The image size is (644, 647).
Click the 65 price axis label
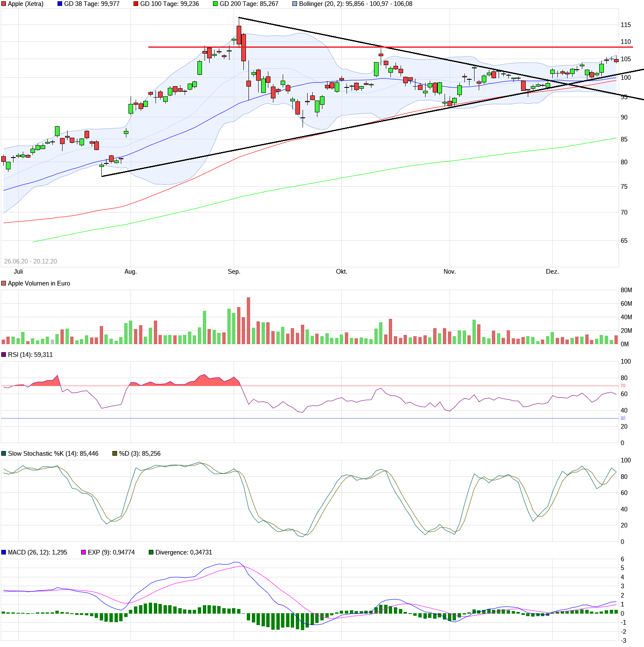(624, 241)
